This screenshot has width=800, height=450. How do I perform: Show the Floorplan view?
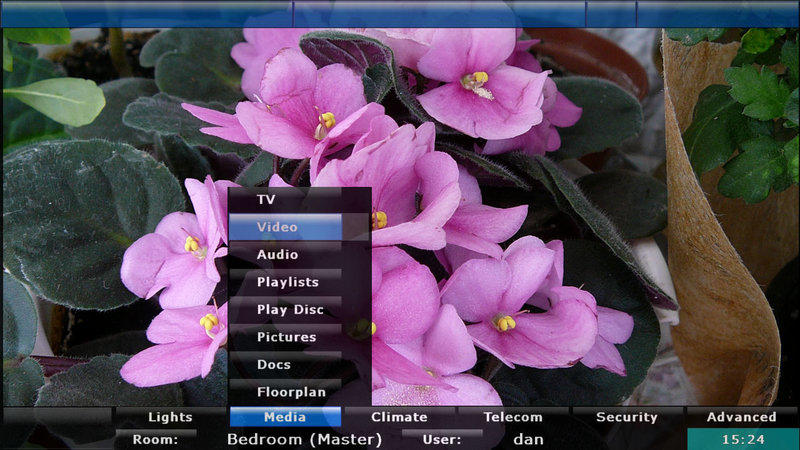[x=285, y=392]
